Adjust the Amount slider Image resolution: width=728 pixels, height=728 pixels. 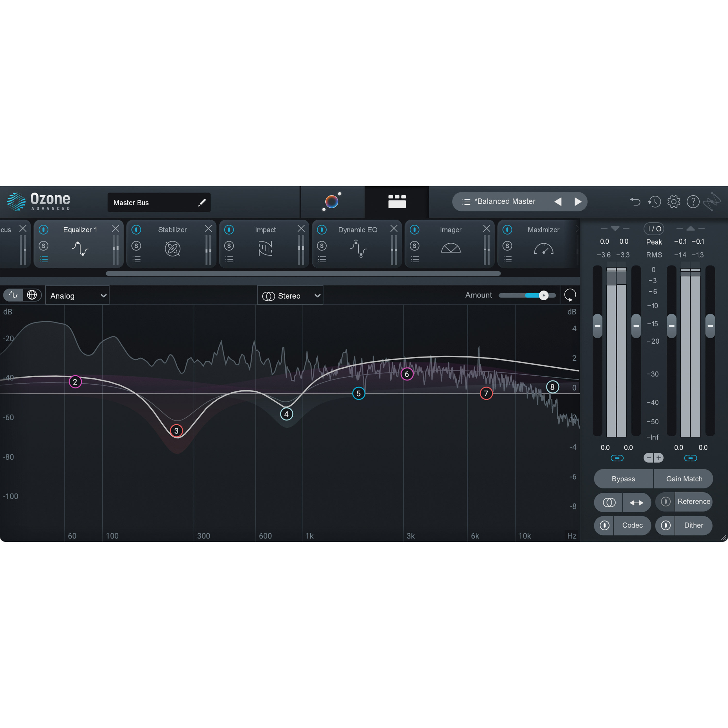(544, 295)
